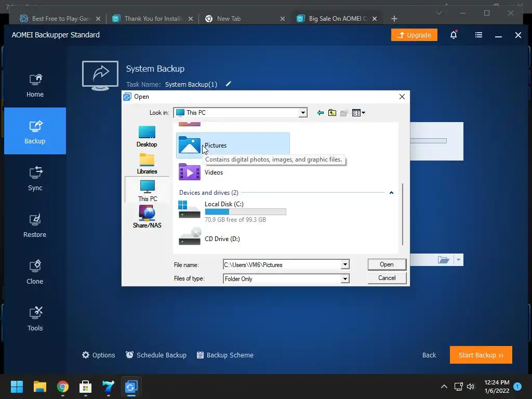Switch to Thank You for Installing tab
This screenshot has height=399, width=532.
point(152,19)
